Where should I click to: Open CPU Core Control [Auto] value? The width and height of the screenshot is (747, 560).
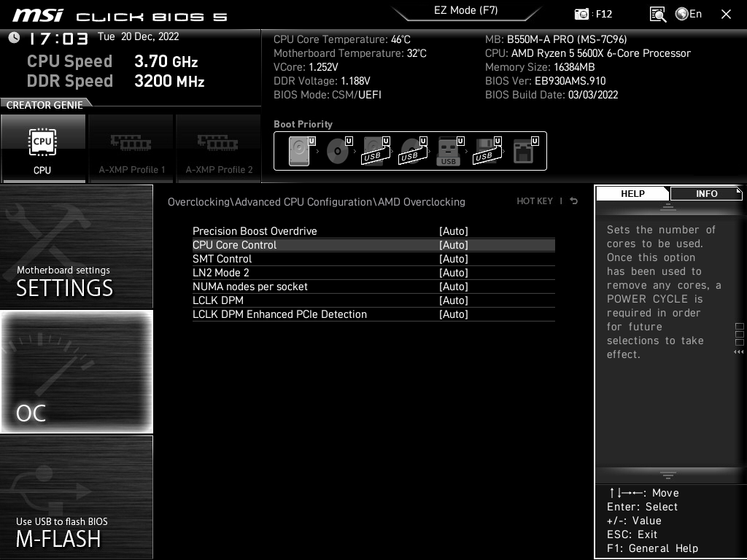coord(454,245)
